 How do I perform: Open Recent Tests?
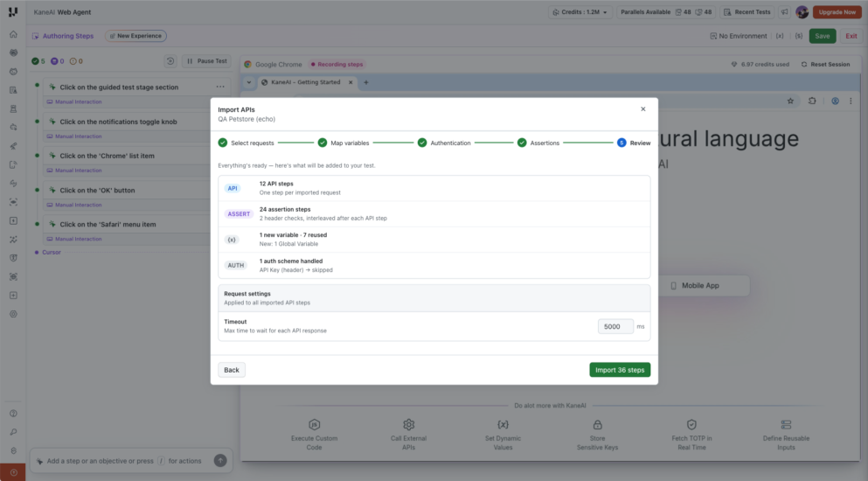click(x=746, y=12)
